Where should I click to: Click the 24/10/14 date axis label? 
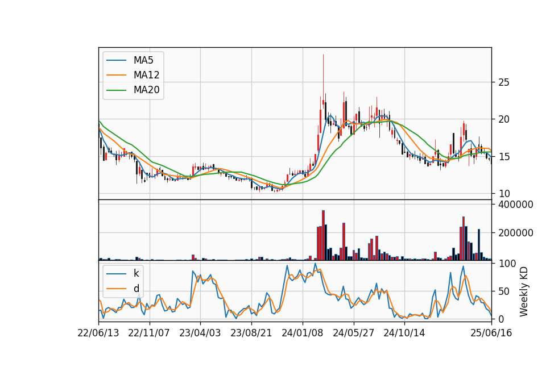coord(404,333)
